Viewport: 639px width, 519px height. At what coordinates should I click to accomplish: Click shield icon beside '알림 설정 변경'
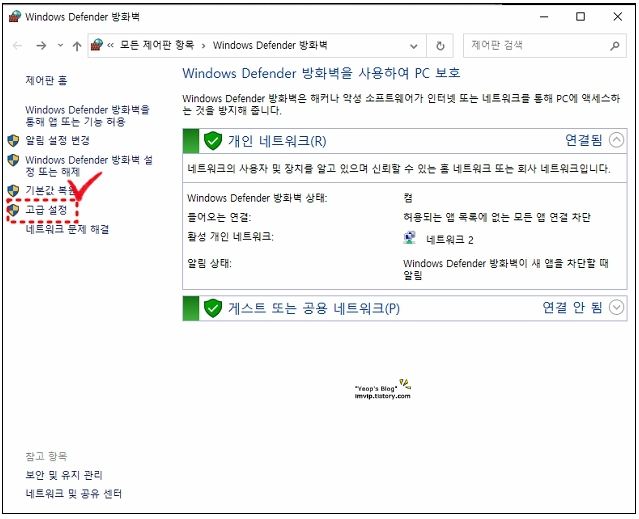13,141
